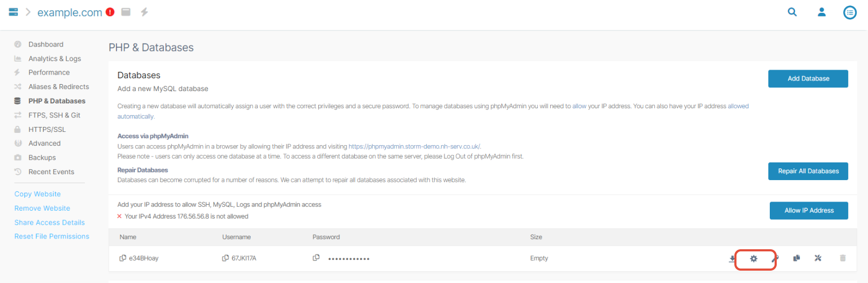Open the server list icon beside example.com
The width and height of the screenshot is (868, 283).
click(13, 12)
